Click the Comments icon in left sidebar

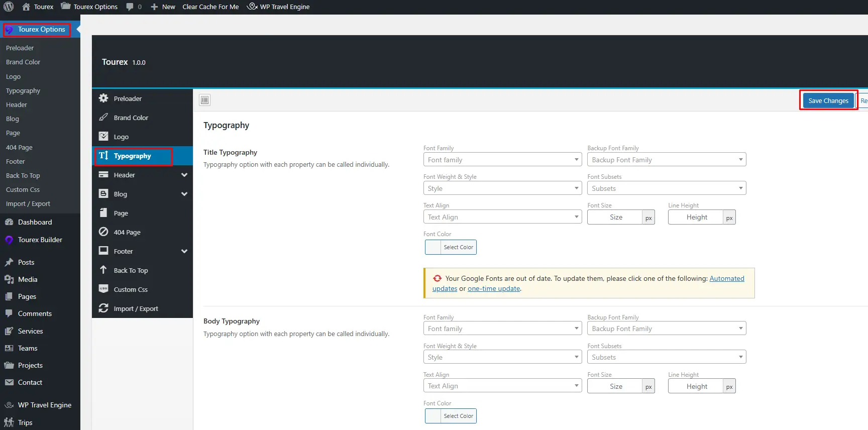click(x=9, y=313)
